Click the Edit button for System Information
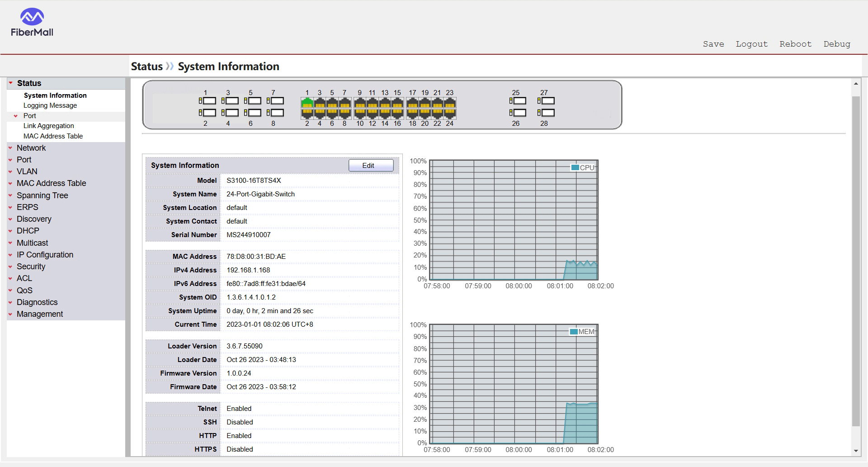 coord(371,166)
